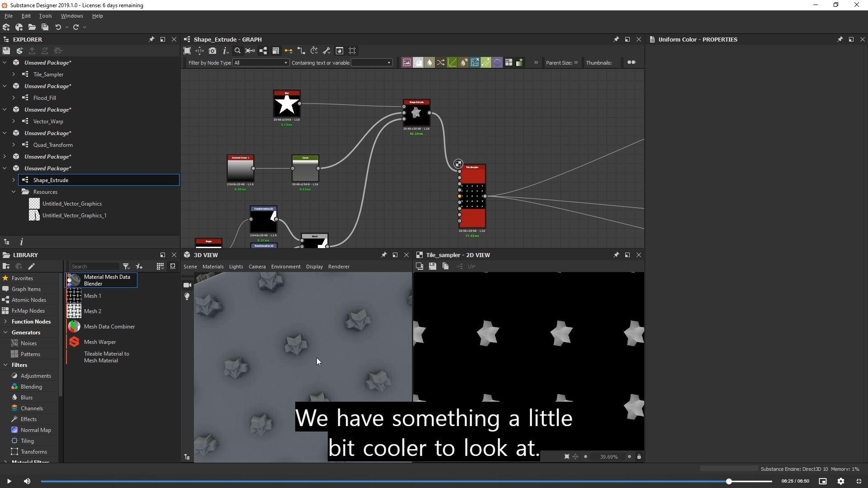Click the lightbulb icon in 3D view
Viewport: 868px width, 488px height.
coord(187,296)
